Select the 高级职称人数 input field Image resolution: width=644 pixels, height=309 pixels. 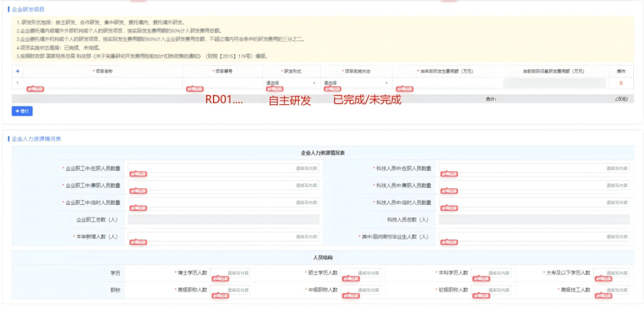click(231, 290)
